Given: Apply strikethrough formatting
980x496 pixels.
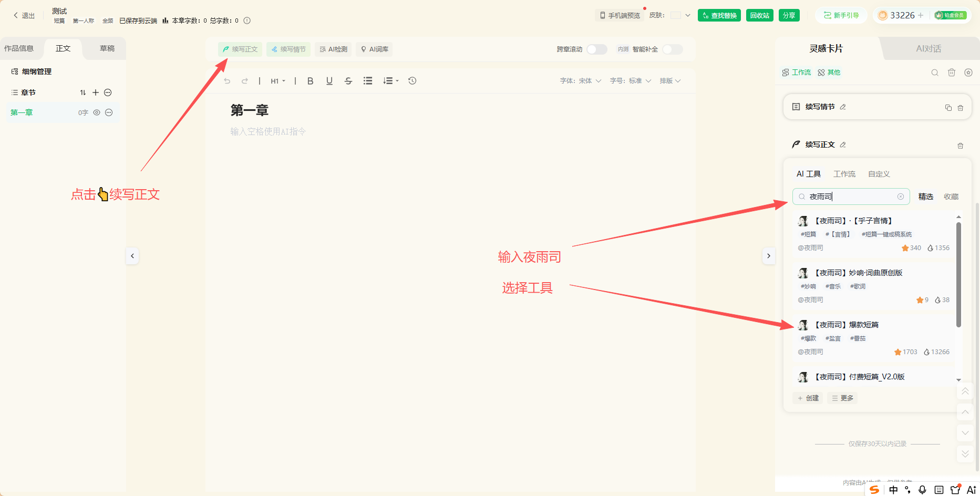Looking at the screenshot, I should click(348, 81).
